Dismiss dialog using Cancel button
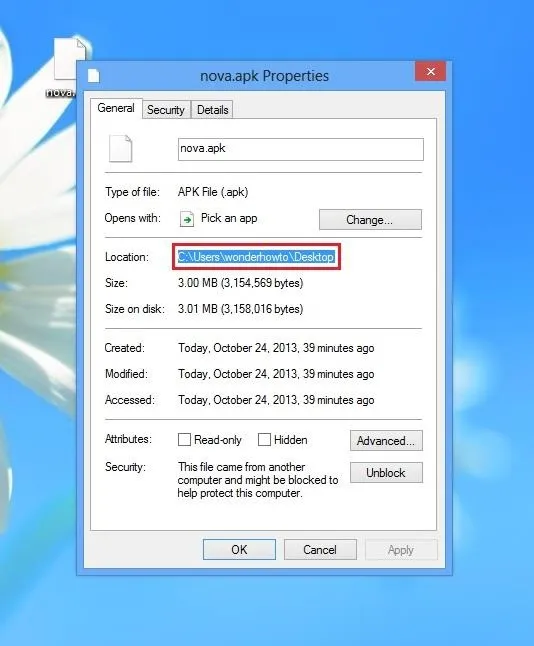 (320, 550)
